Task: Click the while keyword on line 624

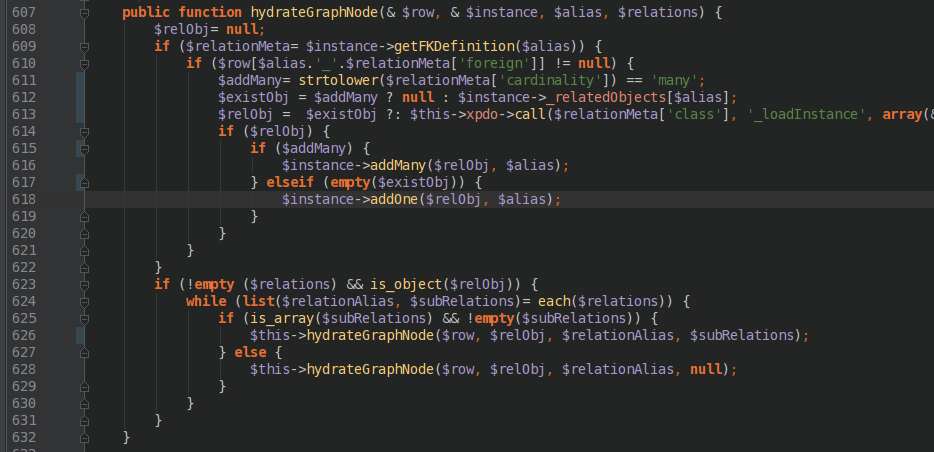Action: 206,301
